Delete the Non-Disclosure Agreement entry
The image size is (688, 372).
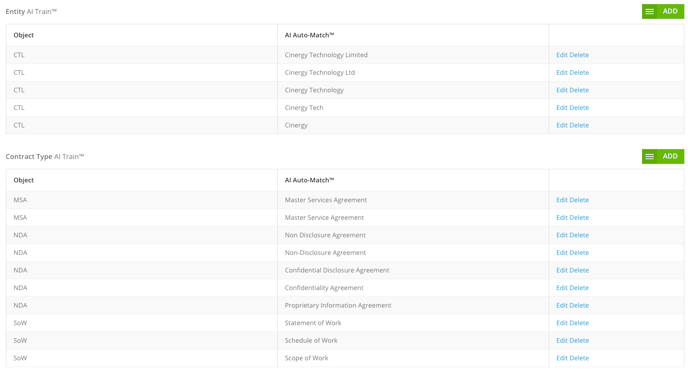(579, 253)
